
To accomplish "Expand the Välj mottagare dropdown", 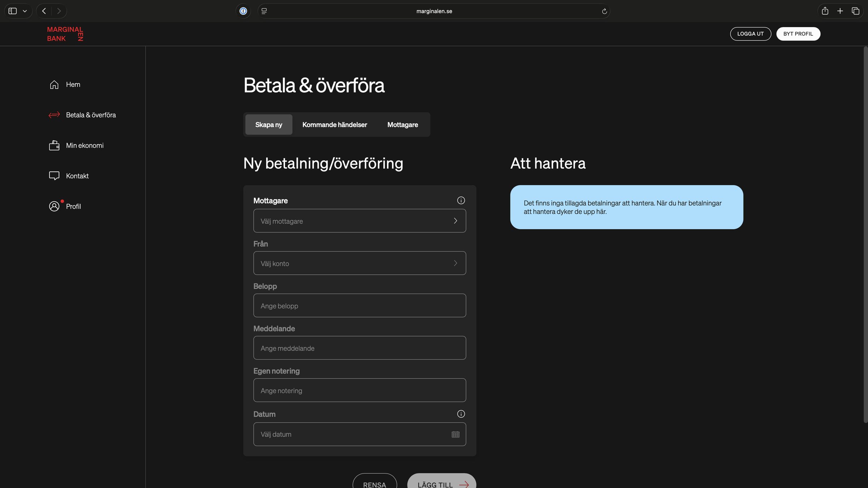I will [359, 221].
